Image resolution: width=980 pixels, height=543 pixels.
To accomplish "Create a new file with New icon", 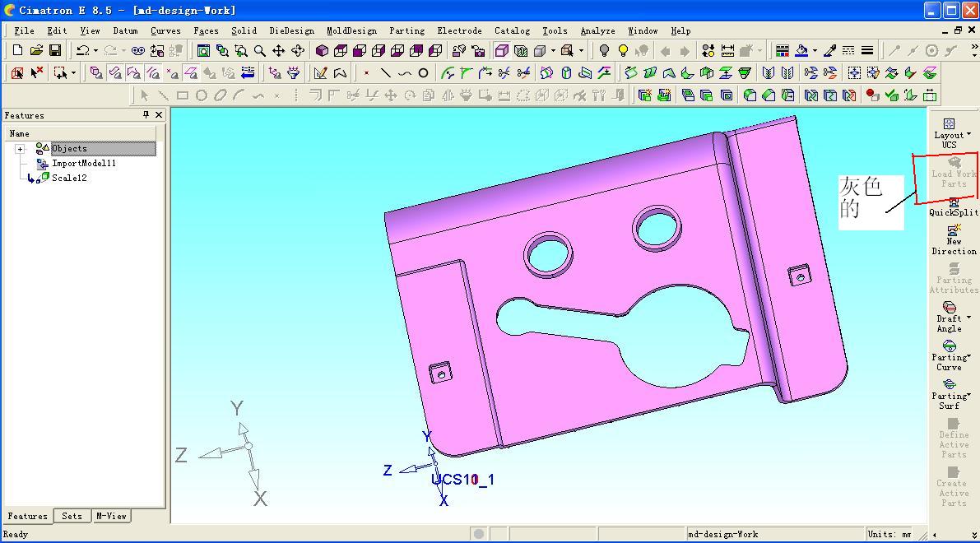I will pyautogui.click(x=17, y=51).
